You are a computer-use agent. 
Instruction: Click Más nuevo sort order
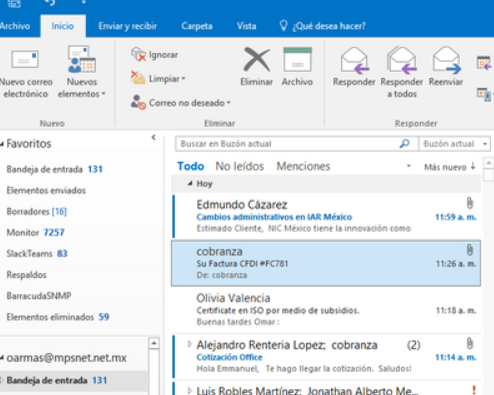point(445,167)
